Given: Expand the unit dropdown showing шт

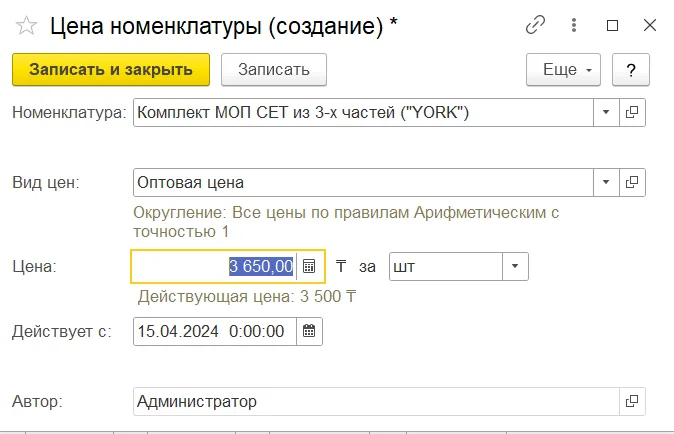Looking at the screenshot, I should coord(515,266).
